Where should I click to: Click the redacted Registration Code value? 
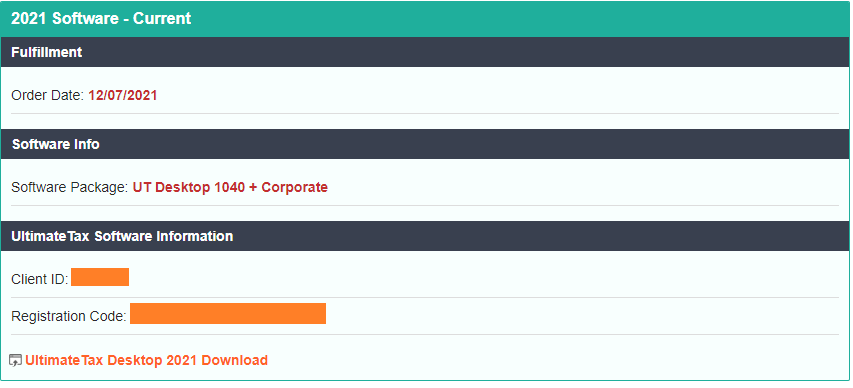click(x=228, y=313)
